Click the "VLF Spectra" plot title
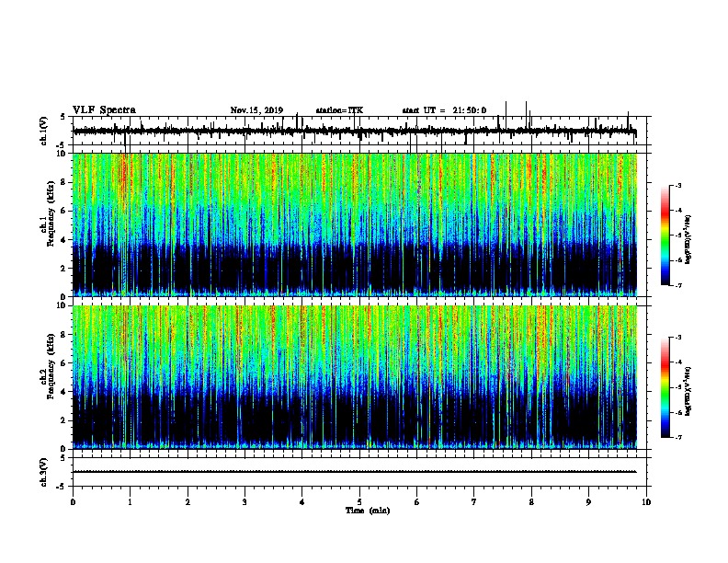 (104, 110)
